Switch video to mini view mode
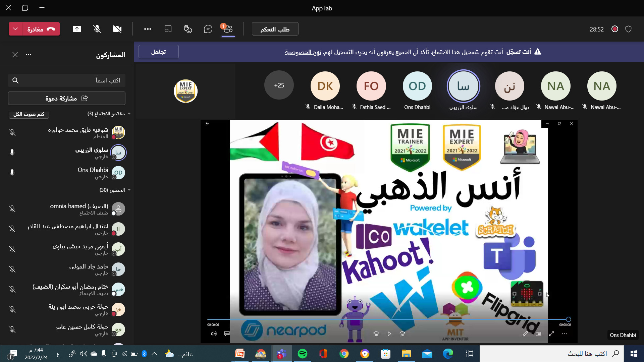 pos(538,334)
